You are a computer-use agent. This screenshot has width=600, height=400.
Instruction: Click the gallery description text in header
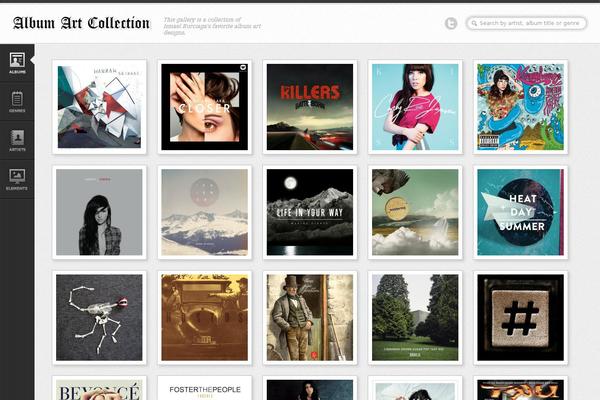[212, 26]
